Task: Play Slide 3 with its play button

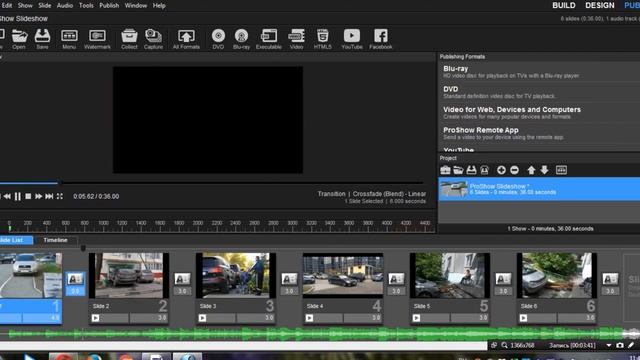Action: click(x=202, y=318)
